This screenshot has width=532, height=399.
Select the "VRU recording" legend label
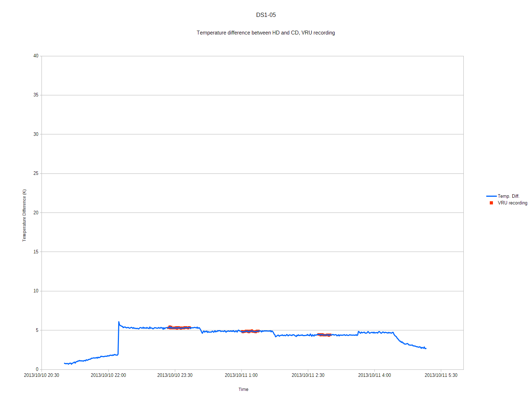(512, 203)
